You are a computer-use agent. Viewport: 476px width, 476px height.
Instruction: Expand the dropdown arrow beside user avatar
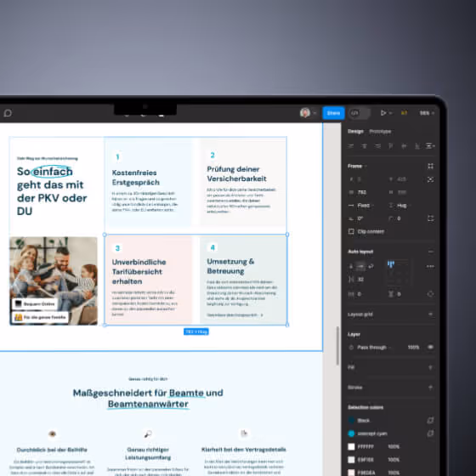(x=314, y=113)
